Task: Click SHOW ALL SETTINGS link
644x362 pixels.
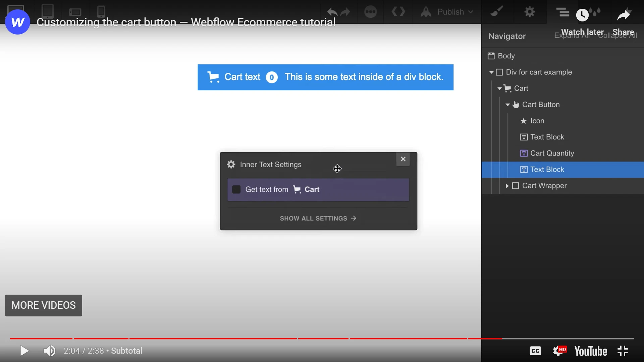Action: click(318, 218)
